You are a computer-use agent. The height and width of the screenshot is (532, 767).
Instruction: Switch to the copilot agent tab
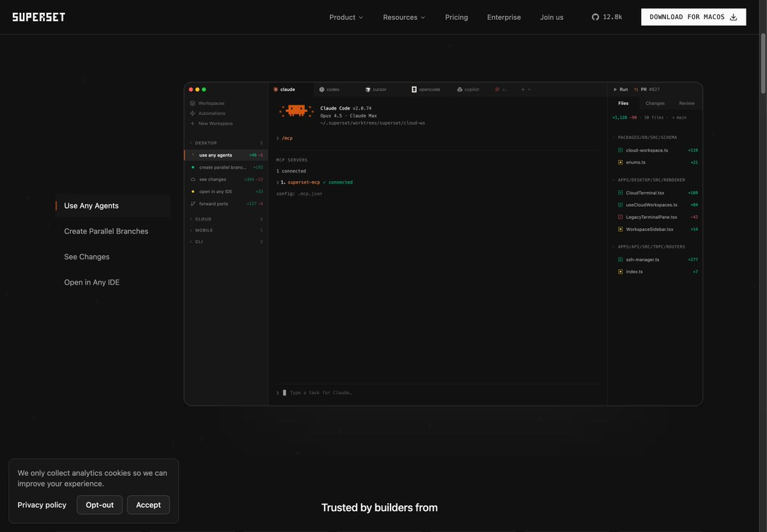(x=469, y=89)
